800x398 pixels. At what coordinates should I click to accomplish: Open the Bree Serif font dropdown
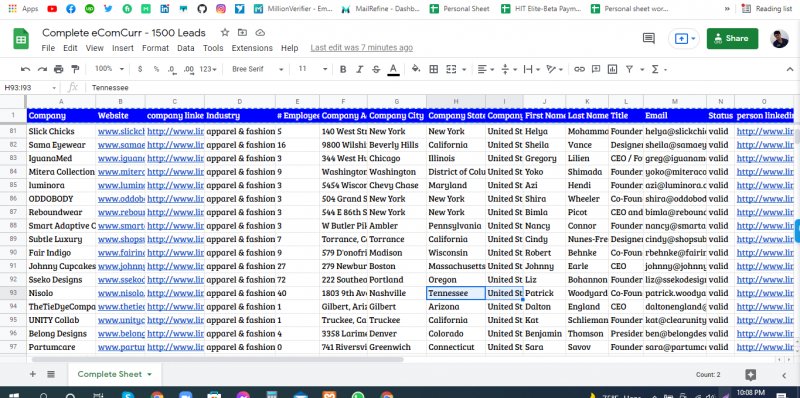(258, 69)
